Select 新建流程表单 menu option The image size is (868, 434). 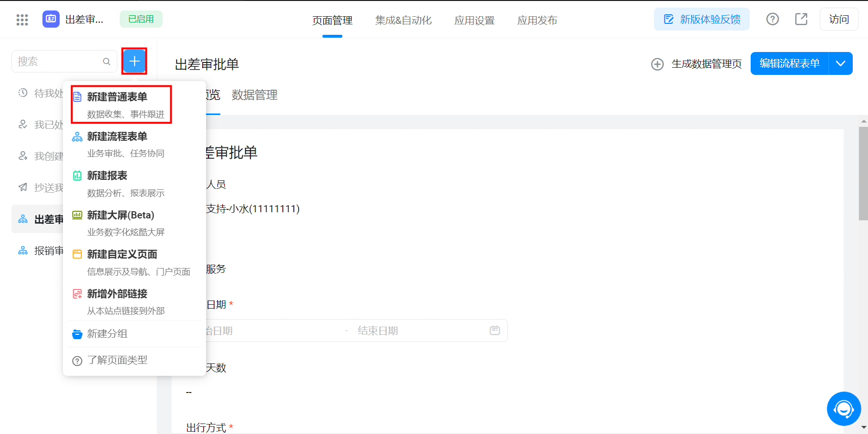click(134, 145)
